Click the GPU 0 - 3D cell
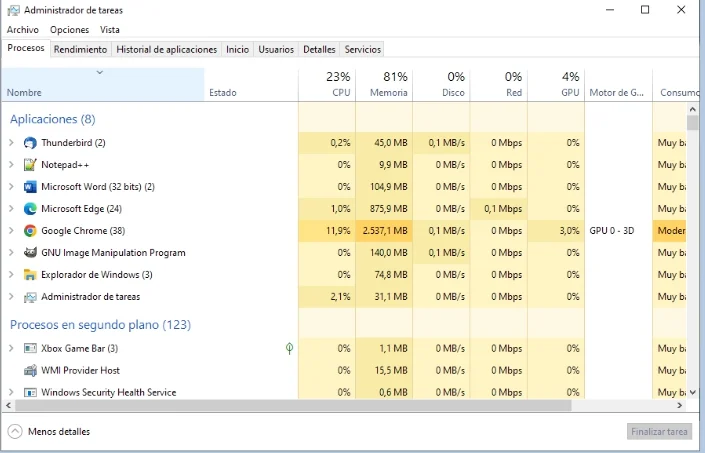The image size is (705, 453). (618, 231)
